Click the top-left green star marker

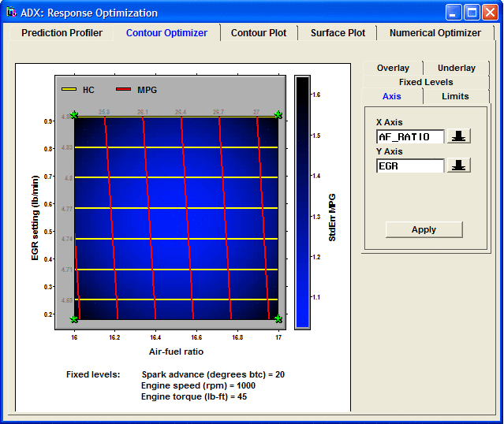pyautogui.click(x=74, y=115)
